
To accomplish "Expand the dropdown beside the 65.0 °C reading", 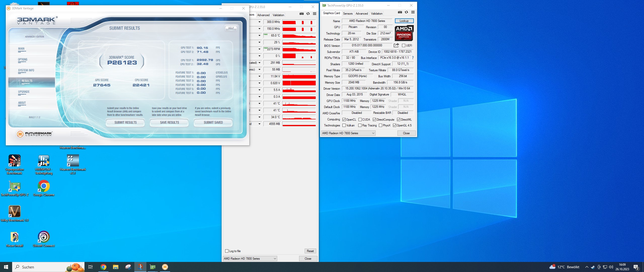I will pyautogui.click(x=260, y=36).
